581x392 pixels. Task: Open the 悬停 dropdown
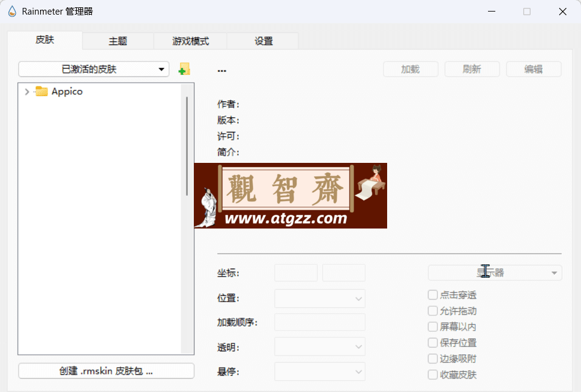(x=320, y=371)
